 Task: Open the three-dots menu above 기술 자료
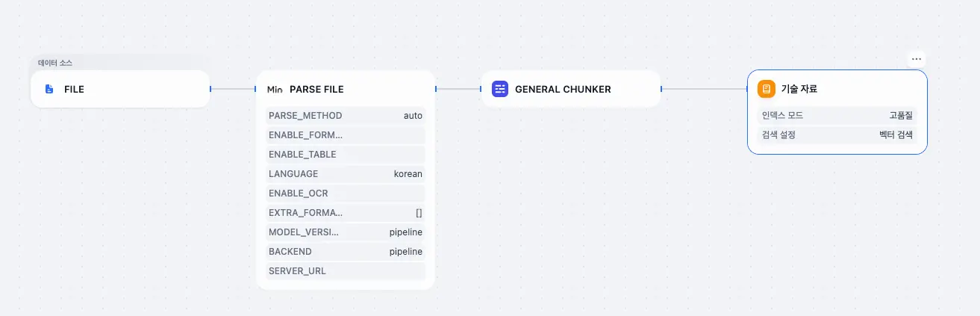point(917,59)
